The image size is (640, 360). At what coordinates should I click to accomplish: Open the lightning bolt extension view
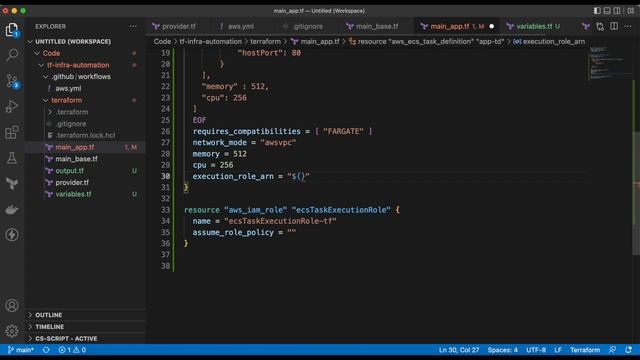pos(12,235)
